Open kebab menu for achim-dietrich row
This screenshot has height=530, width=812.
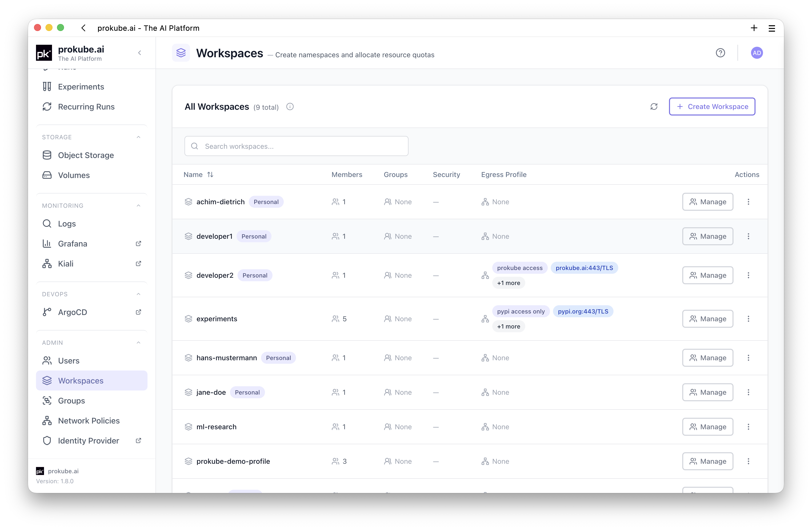748,202
